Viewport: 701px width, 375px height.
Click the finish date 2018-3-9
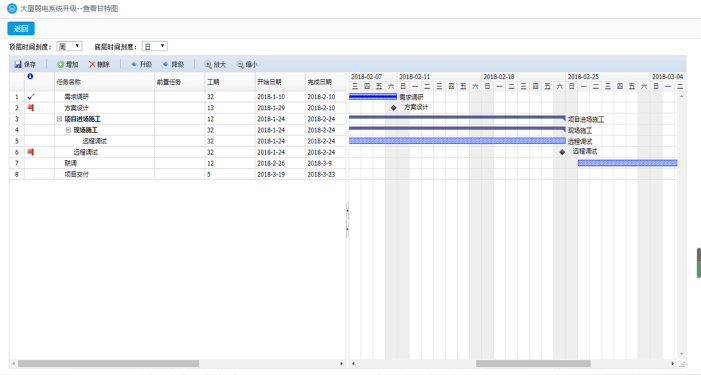319,163
